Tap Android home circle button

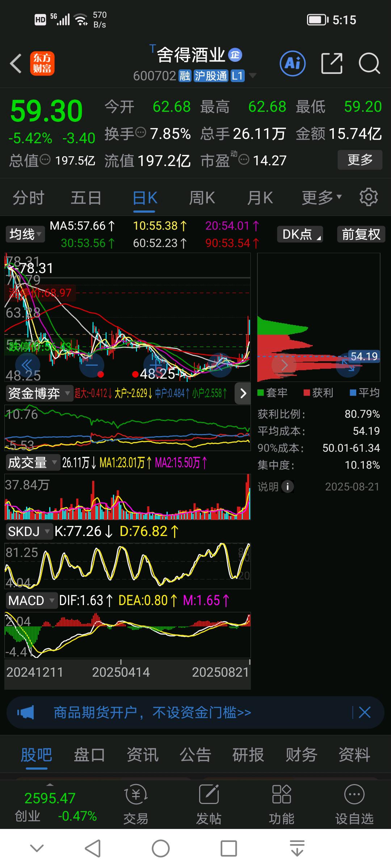click(161, 848)
